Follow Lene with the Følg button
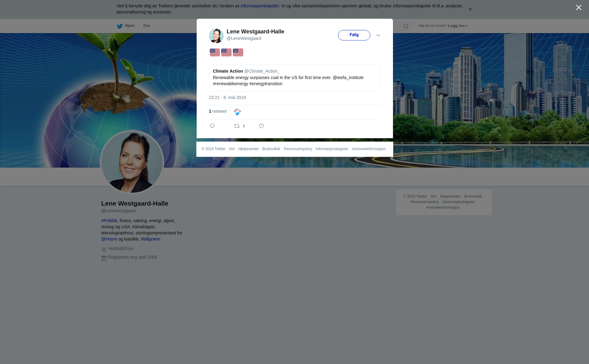This screenshot has width=589, height=364. pyautogui.click(x=354, y=35)
